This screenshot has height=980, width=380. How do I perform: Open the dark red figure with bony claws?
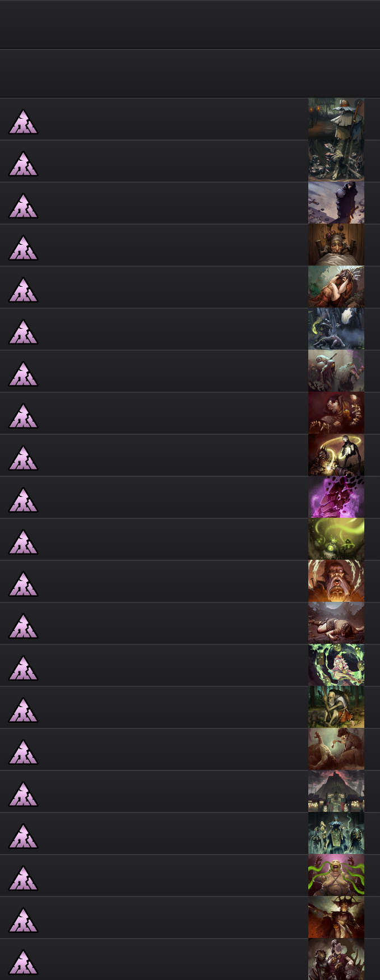tap(336, 413)
